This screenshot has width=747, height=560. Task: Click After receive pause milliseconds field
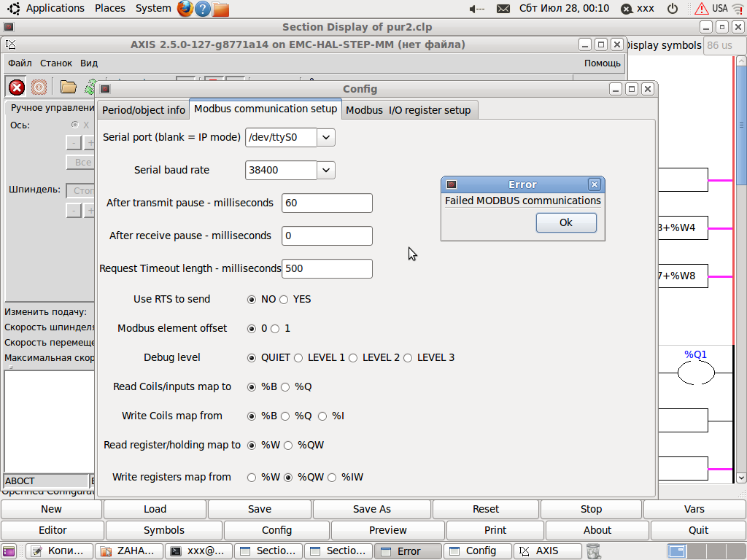[x=327, y=236]
